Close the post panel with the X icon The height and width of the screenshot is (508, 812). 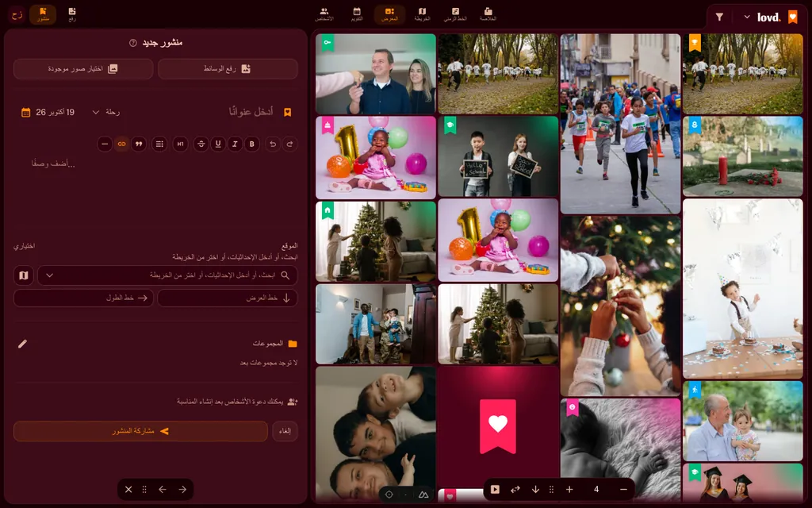(128, 489)
